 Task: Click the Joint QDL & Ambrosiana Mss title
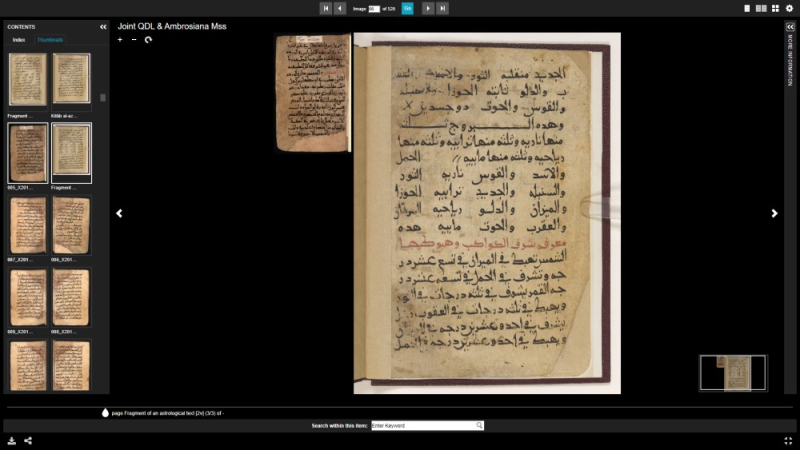172,27
